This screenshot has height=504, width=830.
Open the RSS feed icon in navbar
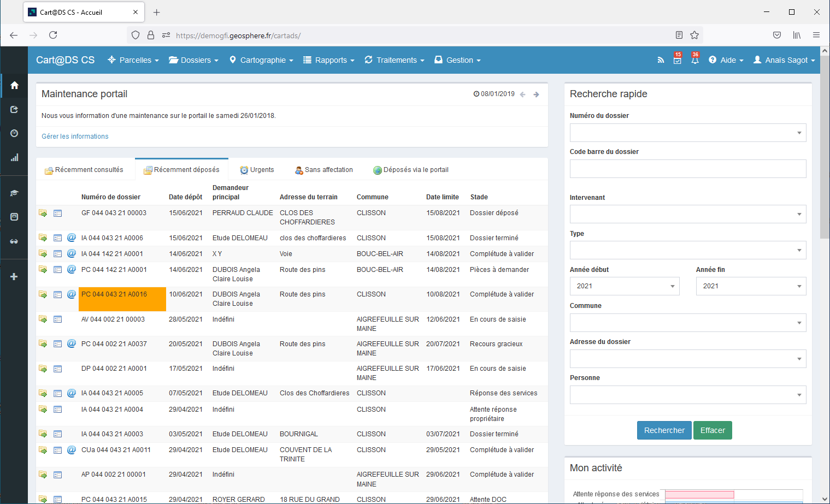coord(661,60)
